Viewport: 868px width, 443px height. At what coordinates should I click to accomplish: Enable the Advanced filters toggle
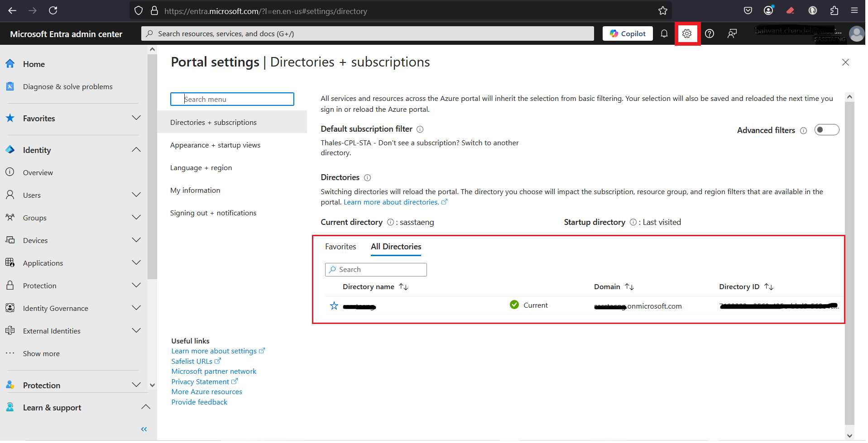[x=826, y=130]
